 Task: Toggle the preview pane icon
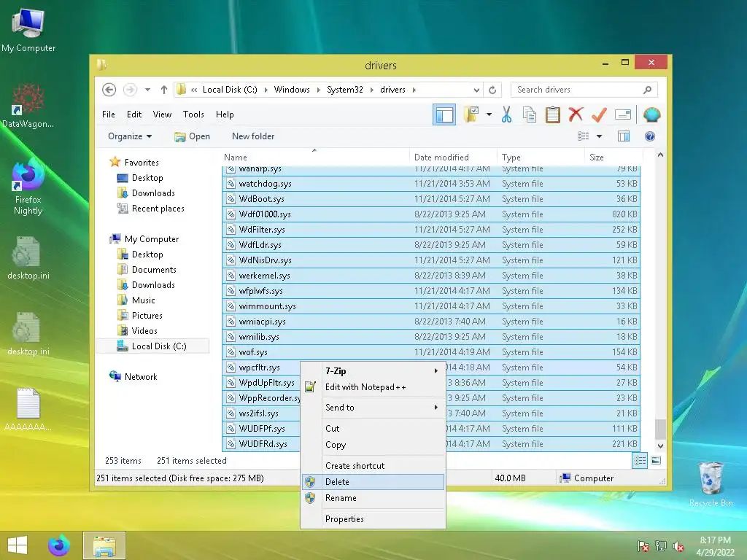click(624, 136)
